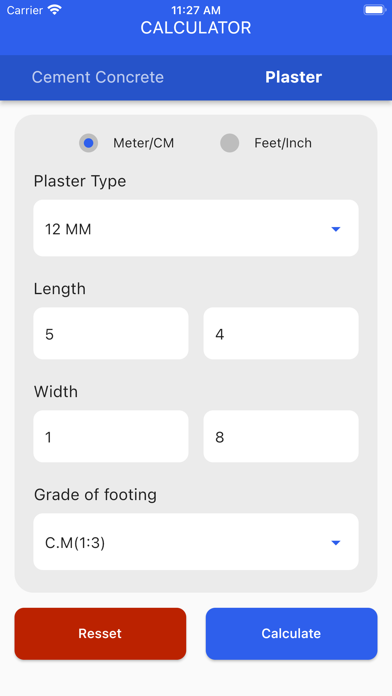Focus the Width meter field showing 1
This screenshot has width=392, height=696.
click(111, 436)
